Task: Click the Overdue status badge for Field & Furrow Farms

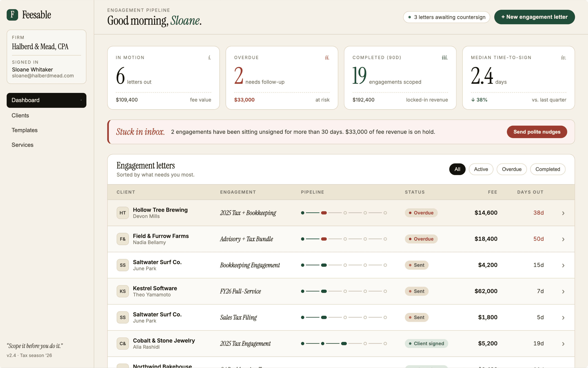Action: click(x=421, y=239)
